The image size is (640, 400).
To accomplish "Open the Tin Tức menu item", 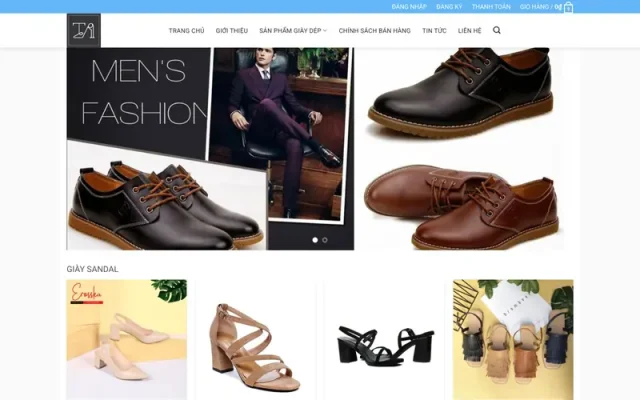I will 434,31.
